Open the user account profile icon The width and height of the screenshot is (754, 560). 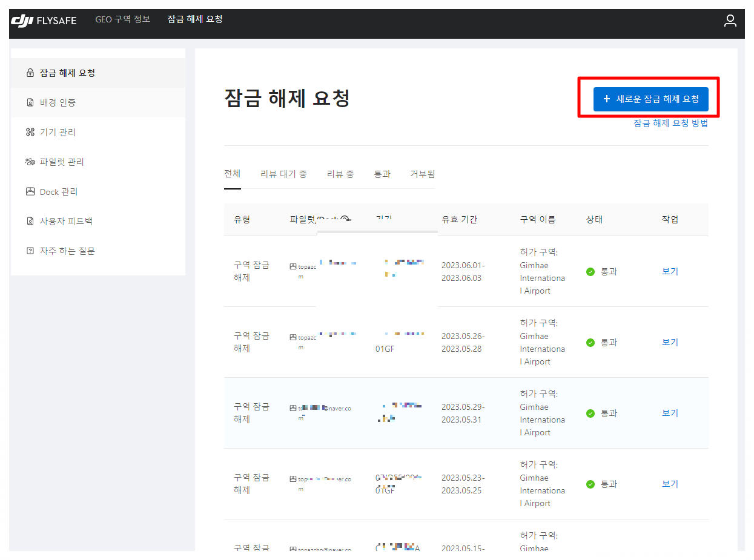click(730, 21)
